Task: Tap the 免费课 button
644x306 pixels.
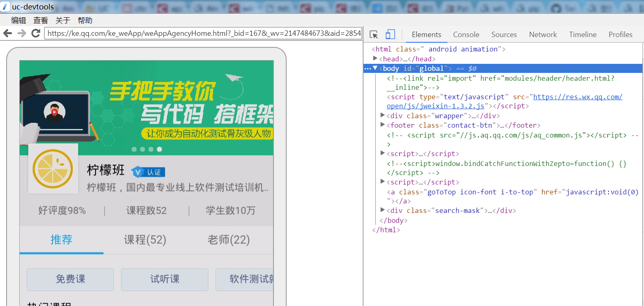Action: click(x=70, y=279)
